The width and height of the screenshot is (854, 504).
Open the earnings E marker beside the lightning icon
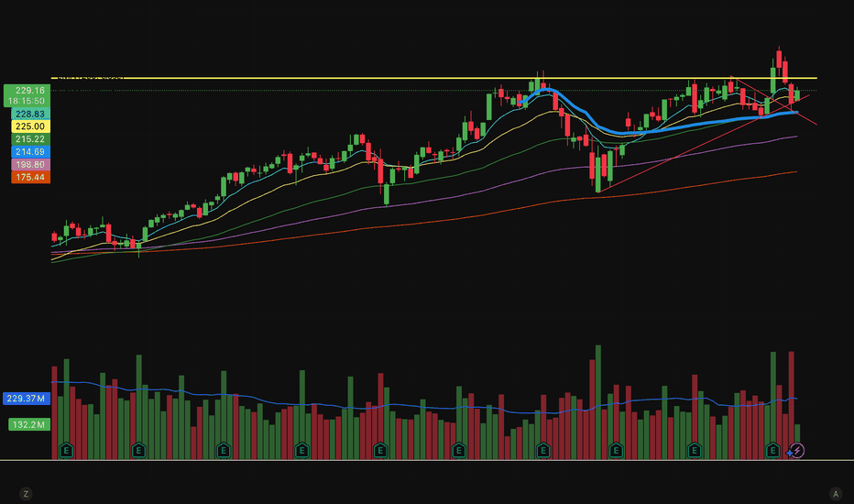772,450
